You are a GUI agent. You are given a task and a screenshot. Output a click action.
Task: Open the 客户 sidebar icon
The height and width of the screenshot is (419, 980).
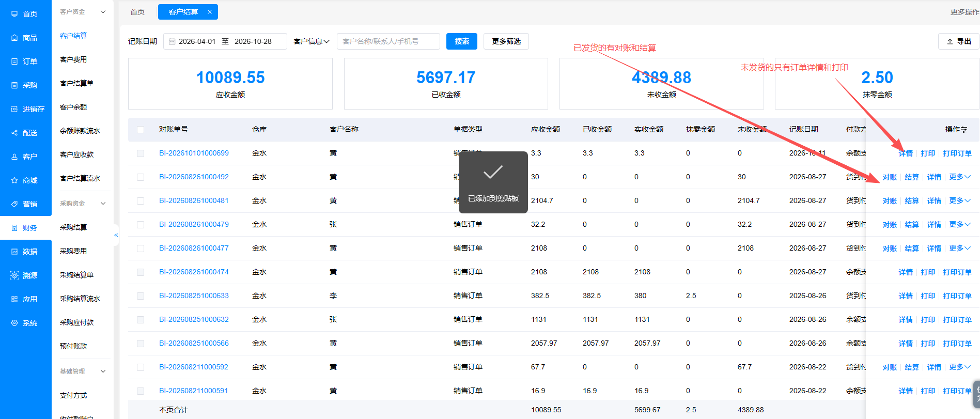[14, 157]
